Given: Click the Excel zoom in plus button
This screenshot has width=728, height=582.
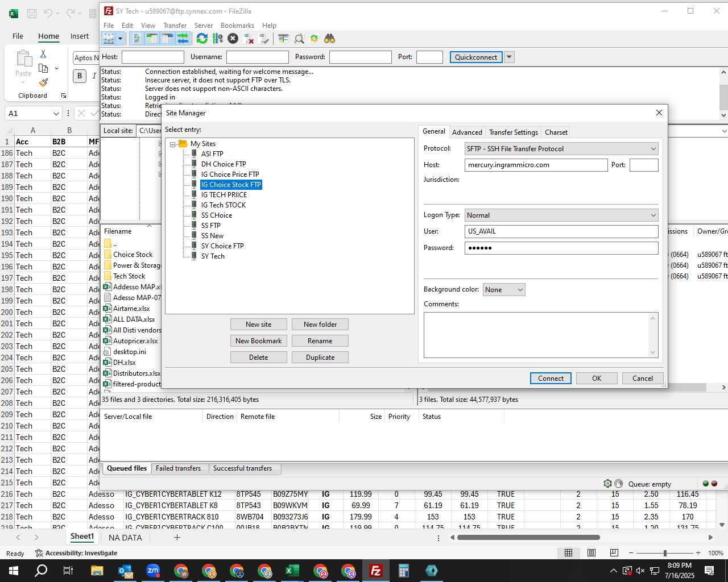Looking at the screenshot, I should pyautogui.click(x=698, y=553).
